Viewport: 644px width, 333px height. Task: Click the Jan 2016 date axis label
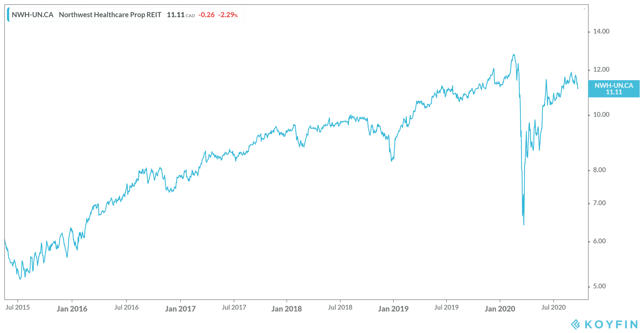tap(72, 309)
